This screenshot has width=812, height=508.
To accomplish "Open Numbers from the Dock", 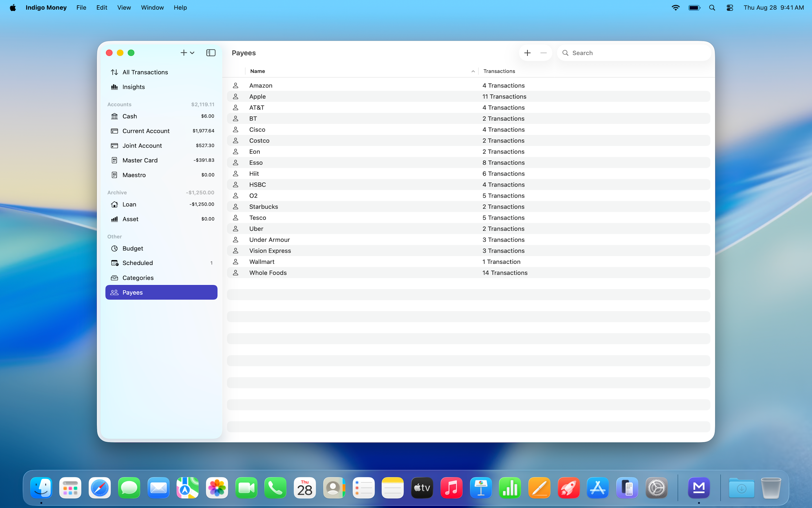I will tap(510, 488).
